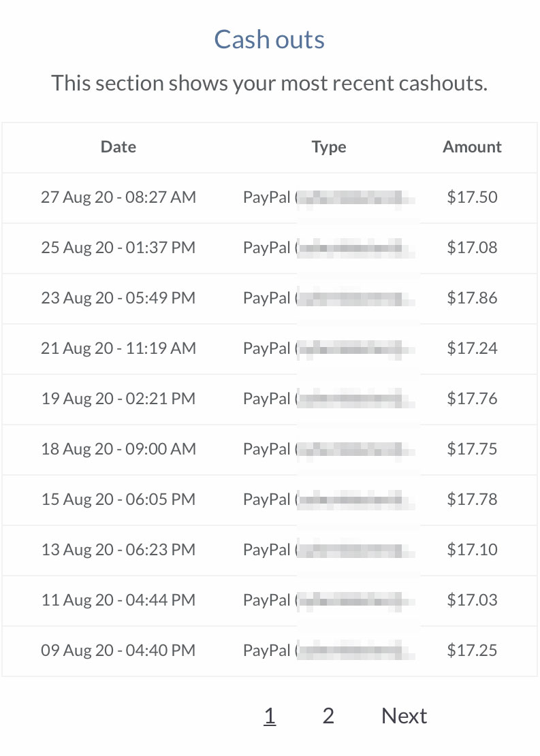Click the Date column header
This screenshot has width=540, height=756.
pyautogui.click(x=118, y=146)
